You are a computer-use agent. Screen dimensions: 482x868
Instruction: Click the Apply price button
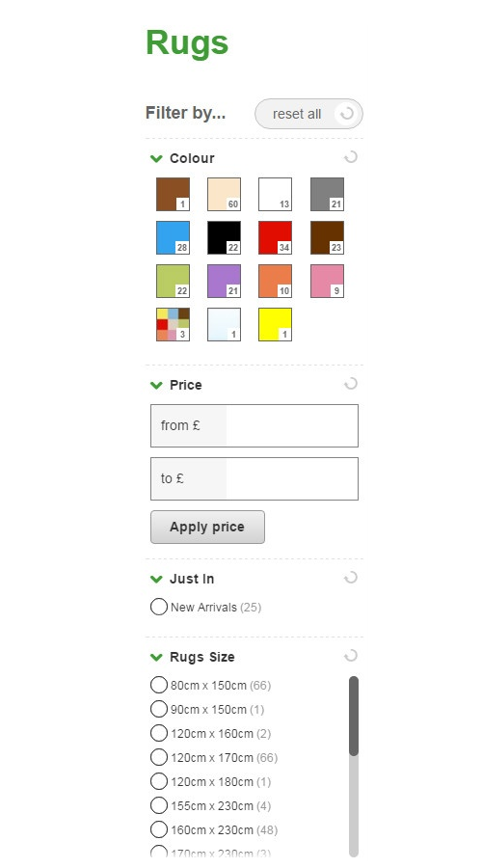[x=207, y=527]
